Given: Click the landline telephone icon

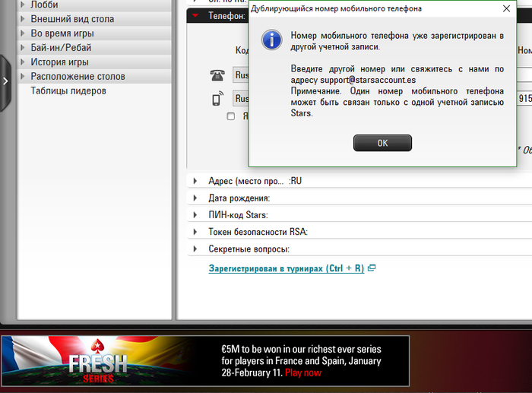Looking at the screenshot, I should click(217, 74).
